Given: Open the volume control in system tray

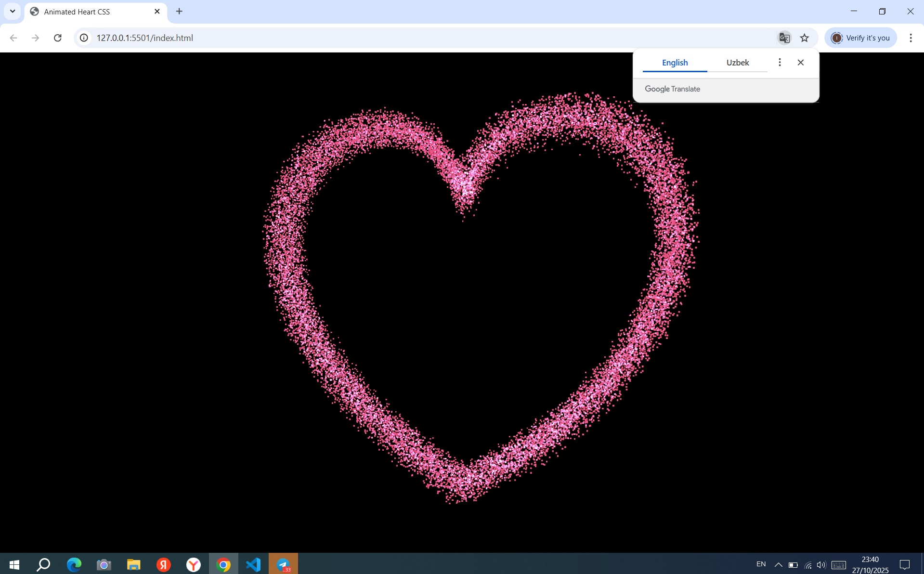Looking at the screenshot, I should pos(821,564).
